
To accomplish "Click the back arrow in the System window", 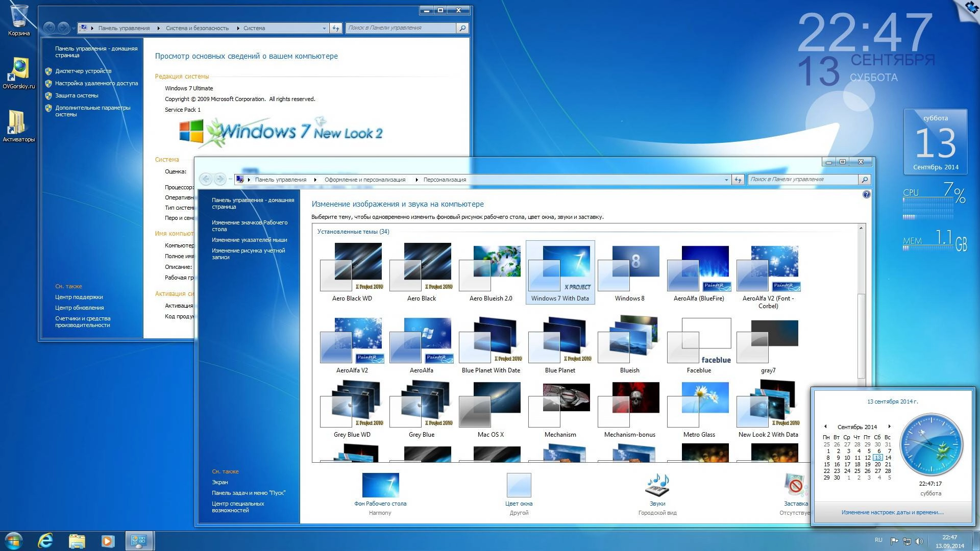I will pos(49,28).
